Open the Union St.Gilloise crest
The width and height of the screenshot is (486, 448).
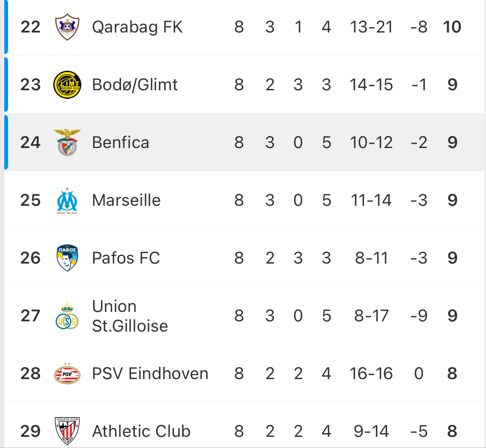click(x=67, y=316)
